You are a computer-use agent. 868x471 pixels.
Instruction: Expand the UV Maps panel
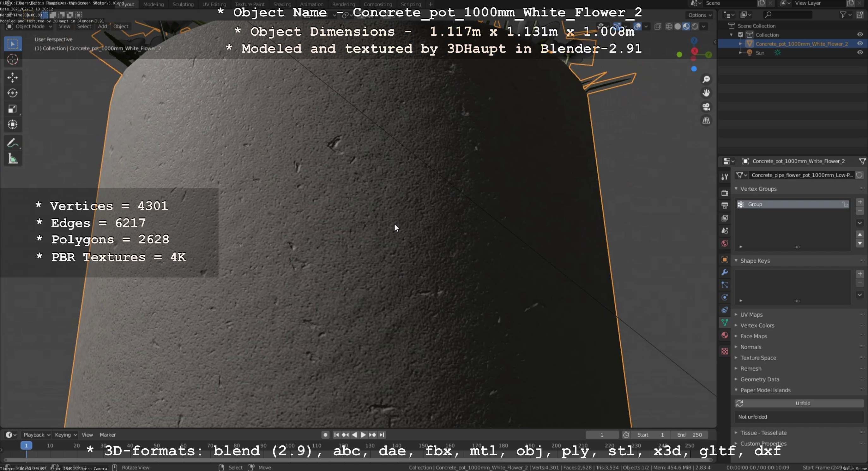[751, 314]
